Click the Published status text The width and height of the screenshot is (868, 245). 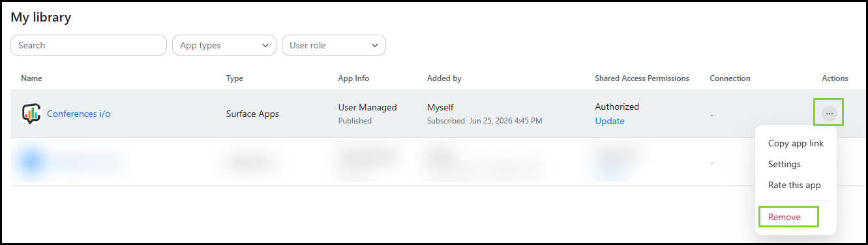pos(355,121)
